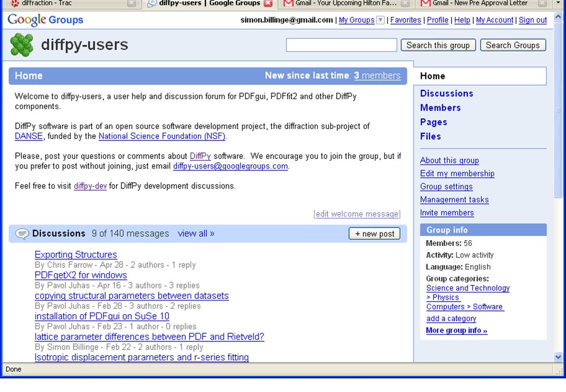
Task: Close the Gmail New Pre Approval Letter tab
Action: pyautogui.click(x=542, y=3)
